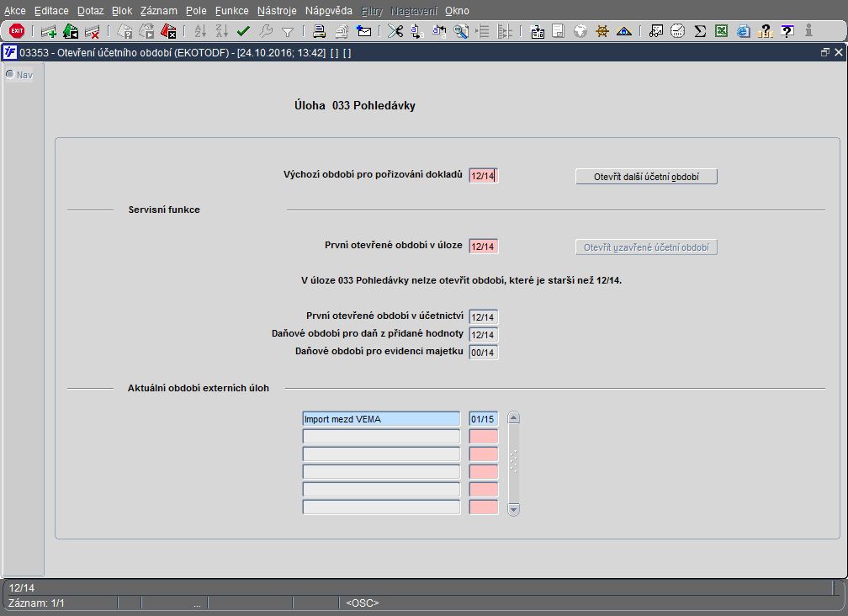Click the red EXIT stop-sign icon
Viewport: 848px width, 616px height.
click(17, 31)
